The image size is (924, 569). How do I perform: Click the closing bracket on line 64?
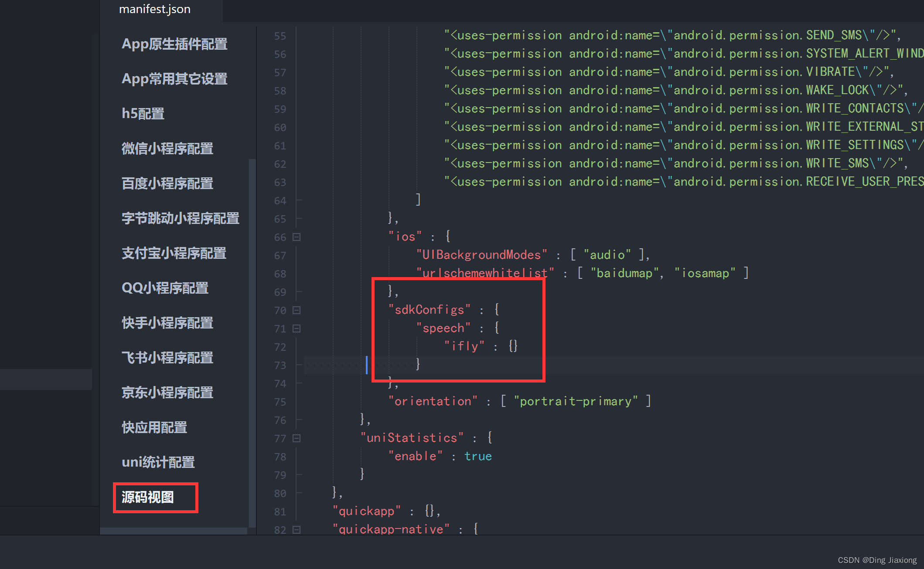coord(419,200)
